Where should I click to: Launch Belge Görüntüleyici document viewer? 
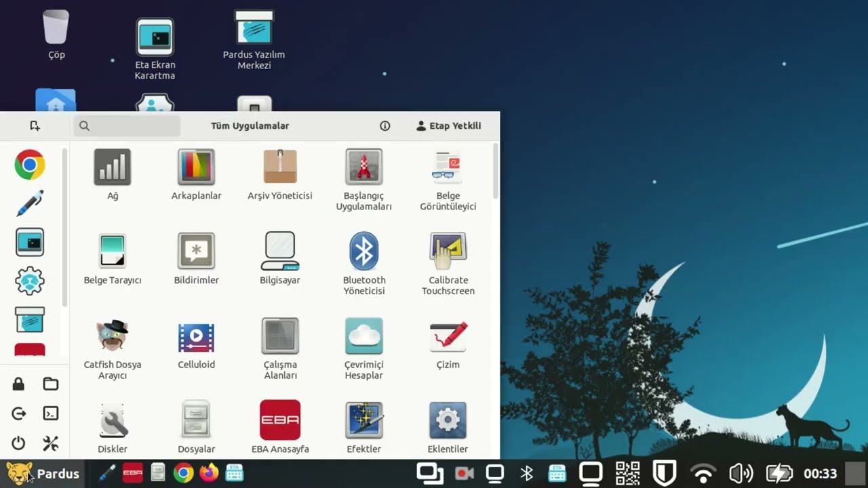[x=448, y=180]
